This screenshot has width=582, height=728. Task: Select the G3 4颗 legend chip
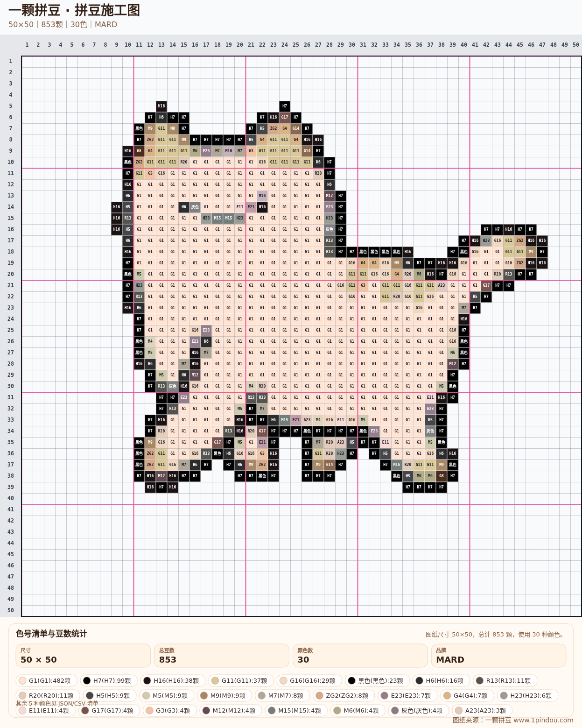click(x=169, y=710)
